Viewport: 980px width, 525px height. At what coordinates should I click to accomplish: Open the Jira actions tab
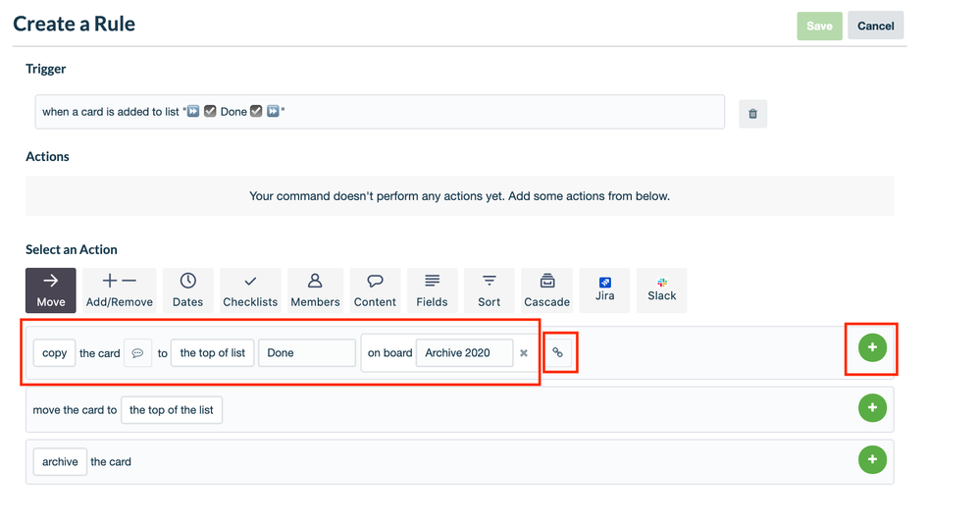click(x=604, y=290)
